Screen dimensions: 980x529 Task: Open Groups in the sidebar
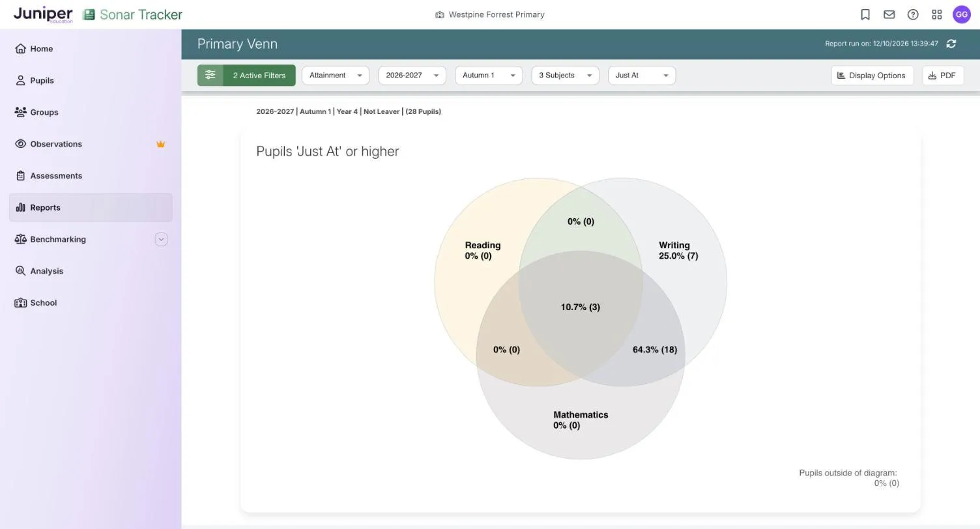[x=91, y=112]
